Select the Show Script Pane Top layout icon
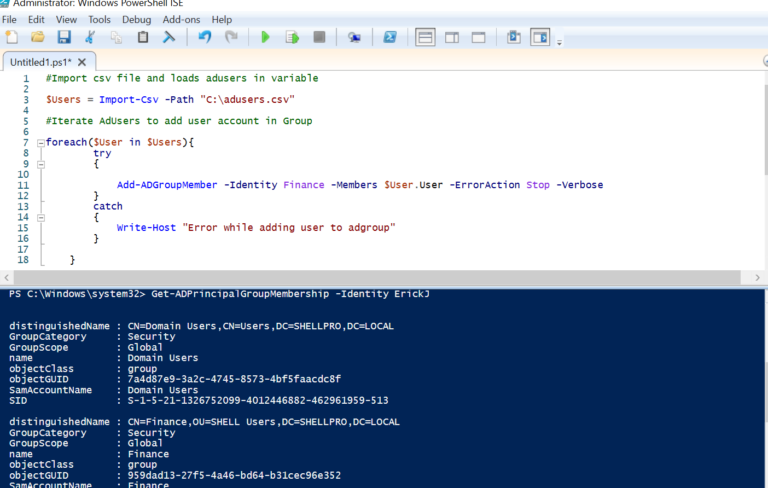This screenshot has width=768, height=488. pos(425,37)
